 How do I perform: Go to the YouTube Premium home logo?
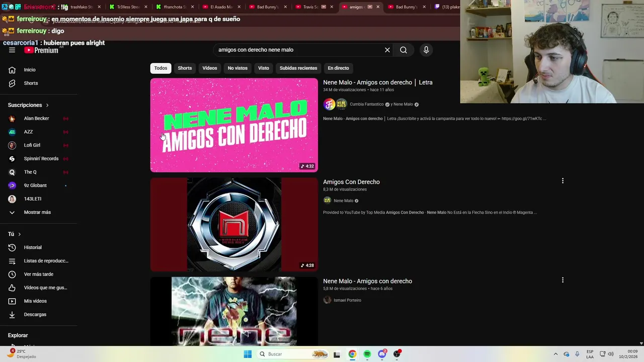coord(41,50)
